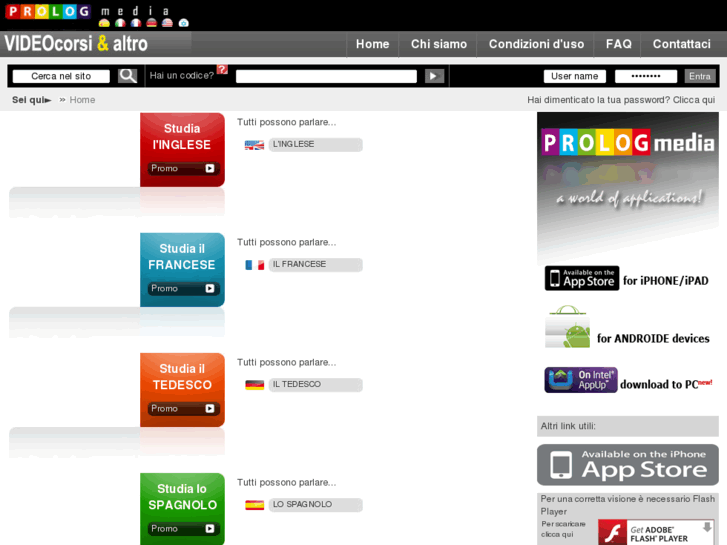
Task: Click the large Available on iPhone App Store badge
Action: tap(628, 465)
